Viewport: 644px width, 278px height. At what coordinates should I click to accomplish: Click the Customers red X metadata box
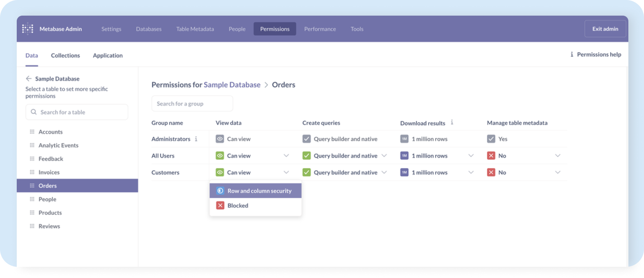point(491,172)
